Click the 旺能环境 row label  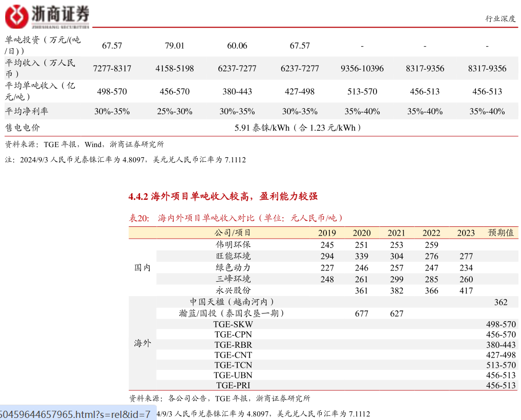pyautogui.click(x=233, y=256)
